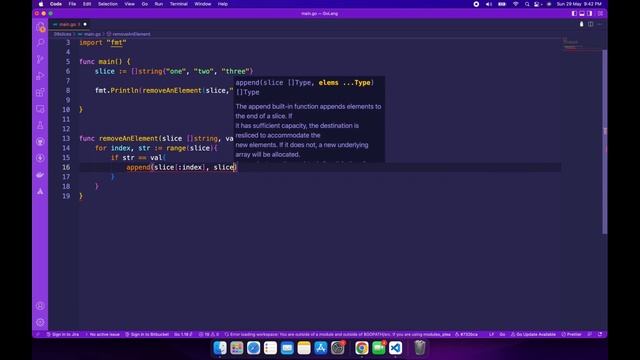640x360 pixels.
Task: Click the Prettier status item
Action: click(x=571, y=334)
